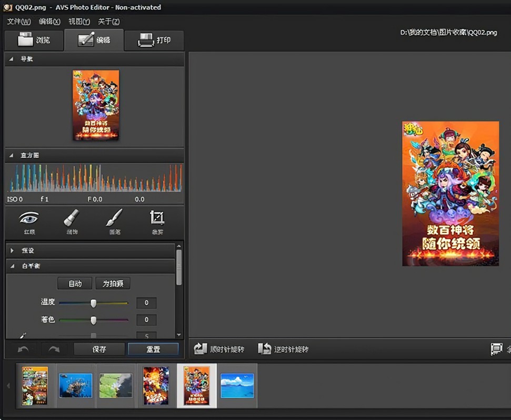Image resolution: width=511 pixels, height=420 pixels.
Task: Click the partially visible third slider handle
Action: coord(94,335)
